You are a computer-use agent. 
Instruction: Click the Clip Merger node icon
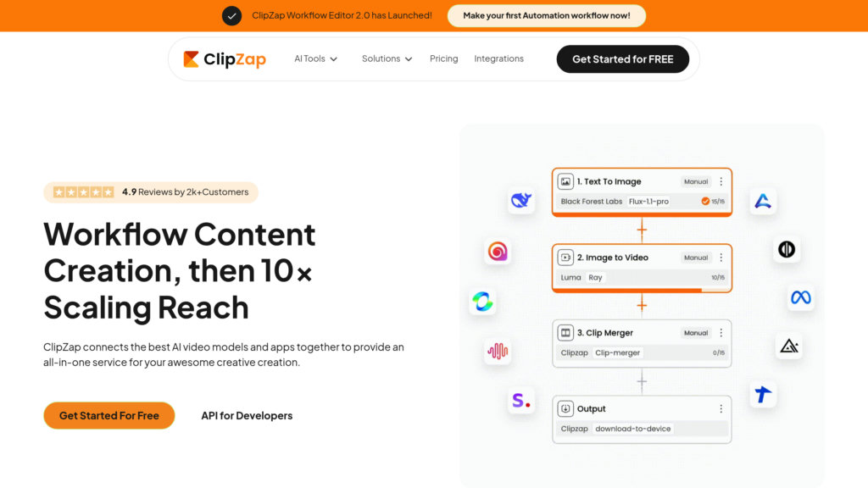tap(565, 333)
